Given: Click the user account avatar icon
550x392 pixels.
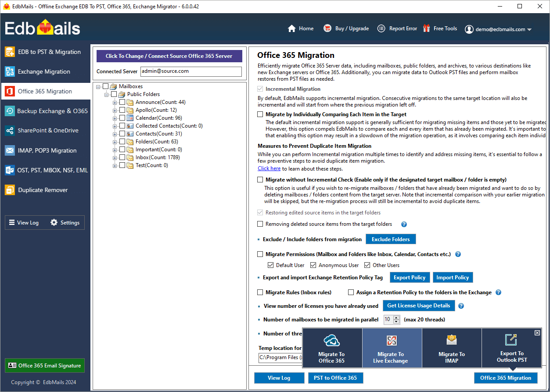Looking at the screenshot, I should 469,29.
